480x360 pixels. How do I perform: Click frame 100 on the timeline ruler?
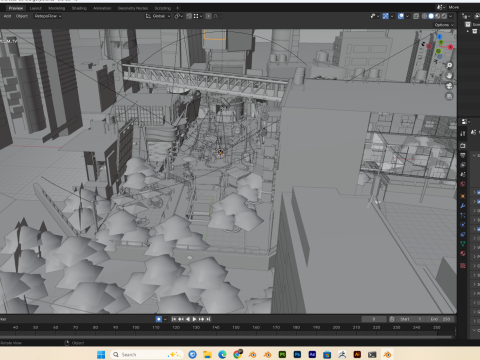point(136,327)
